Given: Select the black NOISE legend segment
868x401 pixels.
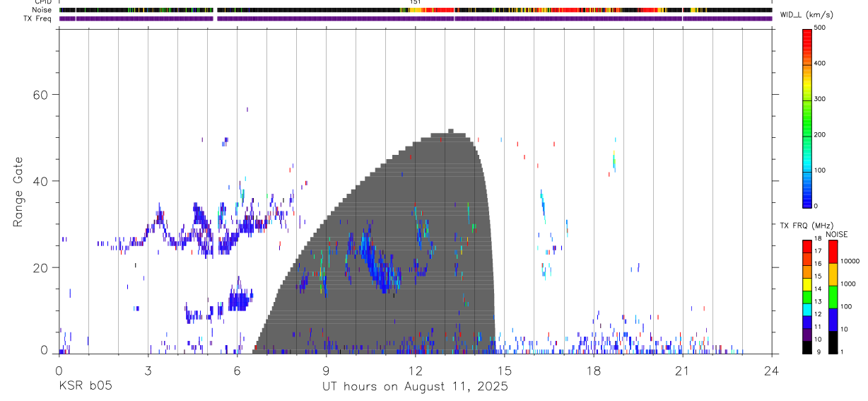Looking at the screenshot, I should click(833, 342).
